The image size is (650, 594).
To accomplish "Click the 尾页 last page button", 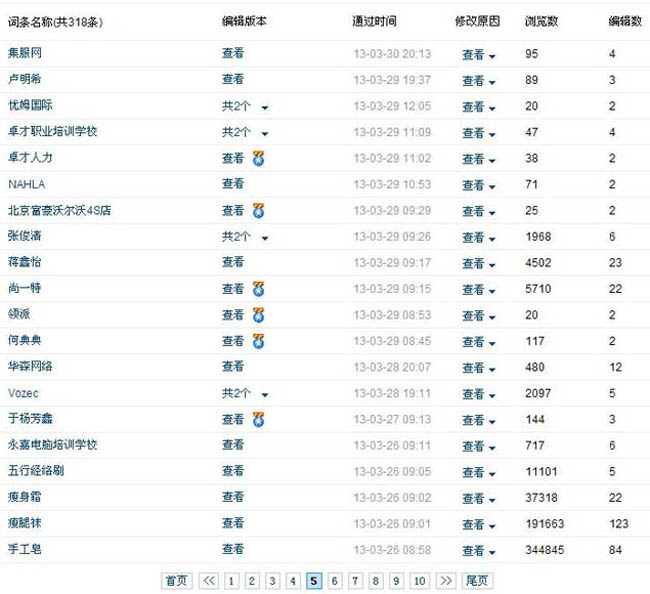I will pyautogui.click(x=478, y=580).
